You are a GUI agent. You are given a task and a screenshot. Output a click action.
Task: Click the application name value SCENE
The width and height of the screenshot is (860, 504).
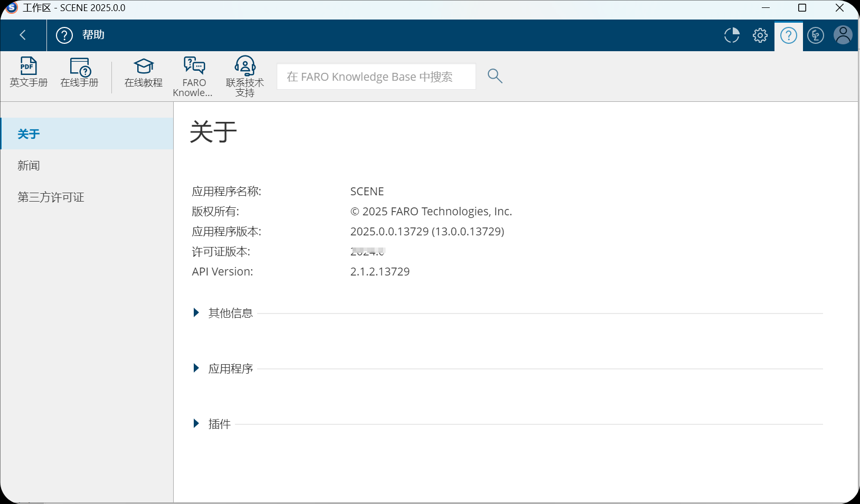[x=367, y=192]
